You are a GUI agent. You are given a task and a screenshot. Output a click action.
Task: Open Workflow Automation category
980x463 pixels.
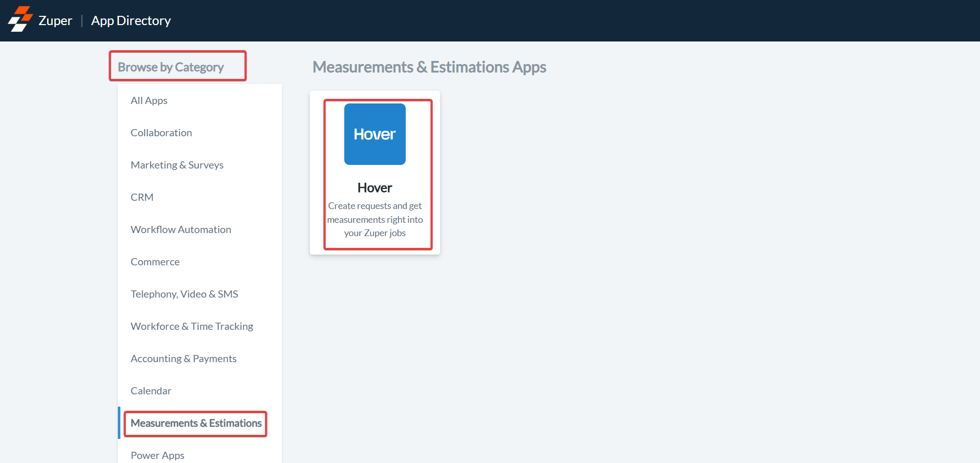(181, 229)
